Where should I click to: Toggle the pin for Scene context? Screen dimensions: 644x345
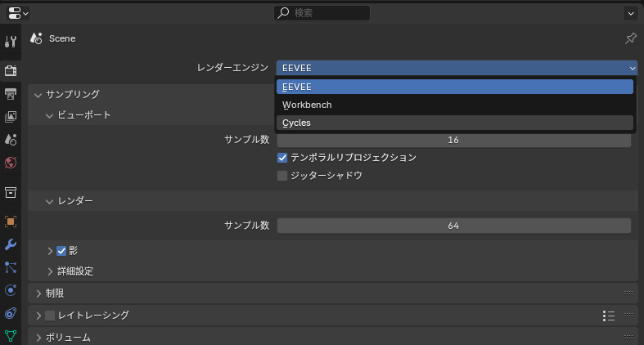(630, 38)
